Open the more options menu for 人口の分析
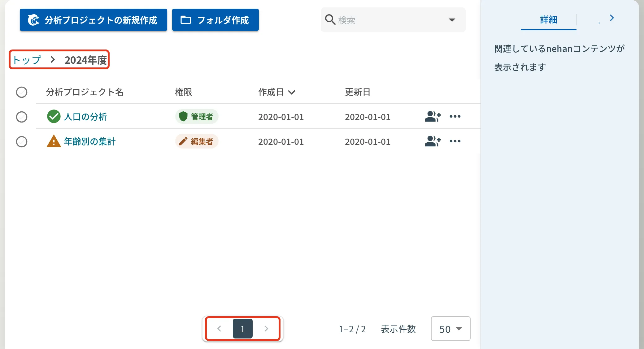The image size is (644, 349). [455, 116]
